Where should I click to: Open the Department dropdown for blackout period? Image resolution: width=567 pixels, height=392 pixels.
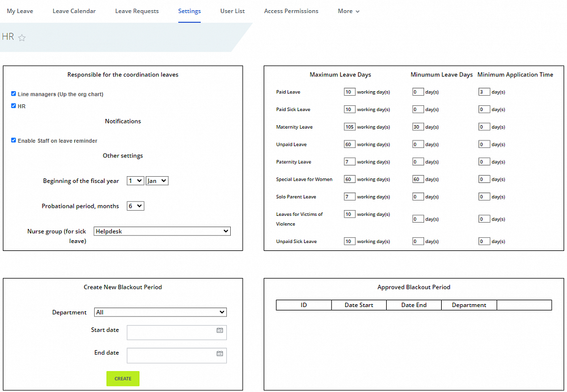pos(160,312)
